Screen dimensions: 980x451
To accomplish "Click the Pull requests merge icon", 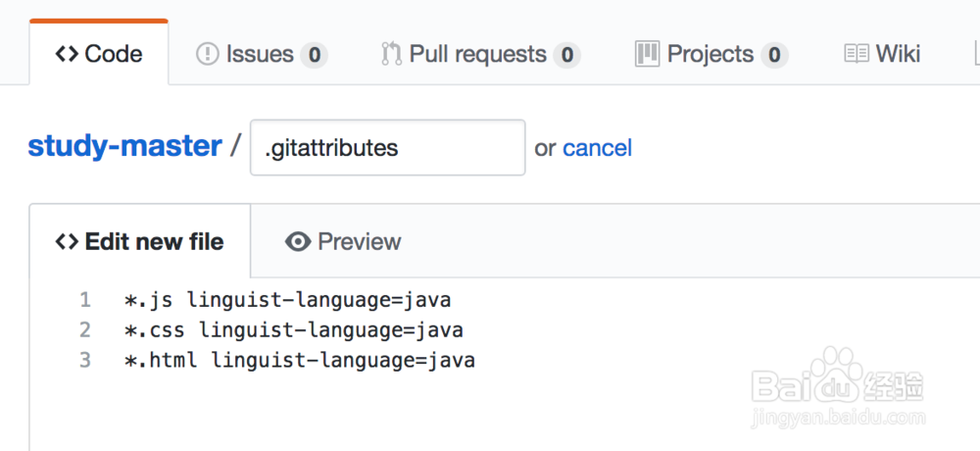I will 392,54.
